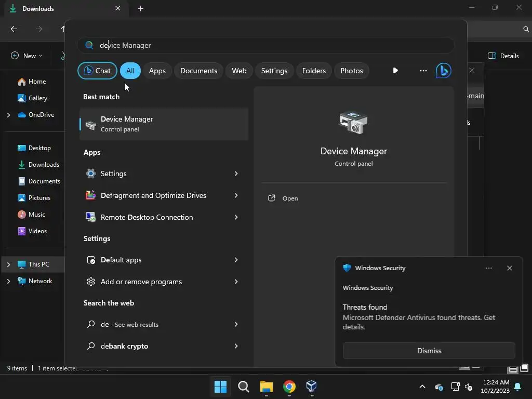Select OneDrive in Explorer sidebar

pyautogui.click(x=36, y=115)
